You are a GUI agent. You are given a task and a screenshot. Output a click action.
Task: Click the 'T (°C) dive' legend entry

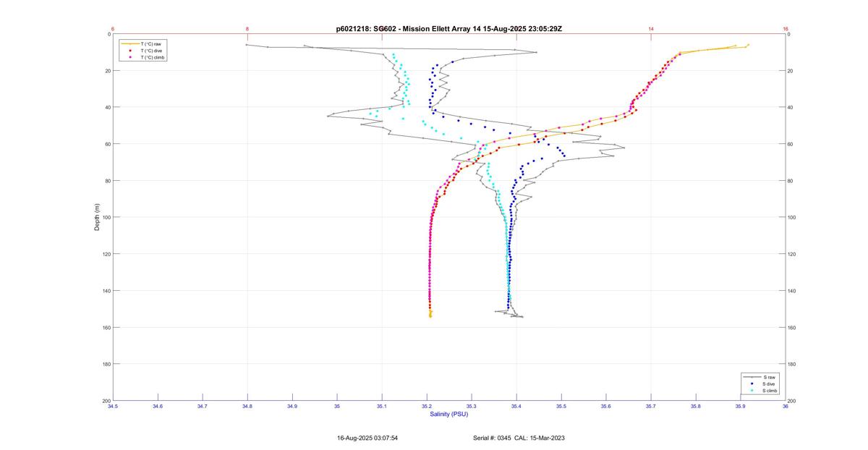pos(151,51)
